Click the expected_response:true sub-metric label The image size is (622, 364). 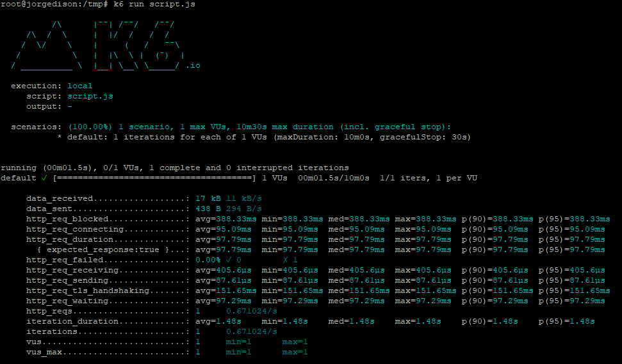102,249
